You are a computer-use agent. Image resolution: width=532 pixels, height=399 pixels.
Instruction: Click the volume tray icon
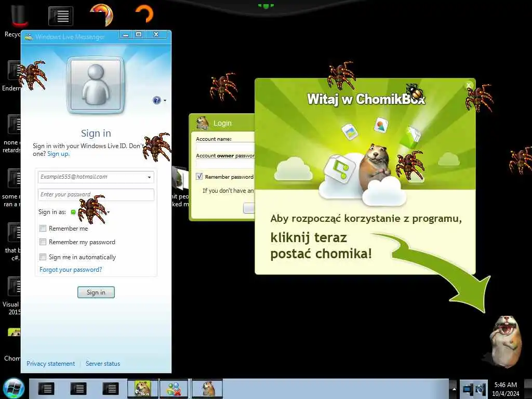click(x=481, y=389)
